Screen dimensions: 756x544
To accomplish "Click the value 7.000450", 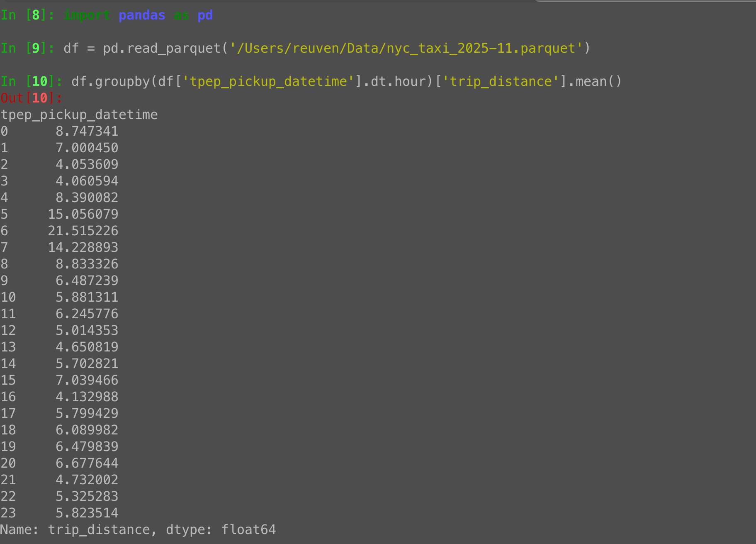I will pyautogui.click(x=87, y=148).
